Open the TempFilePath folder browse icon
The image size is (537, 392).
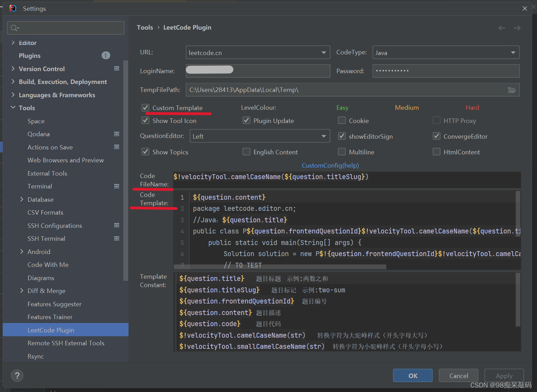click(512, 90)
